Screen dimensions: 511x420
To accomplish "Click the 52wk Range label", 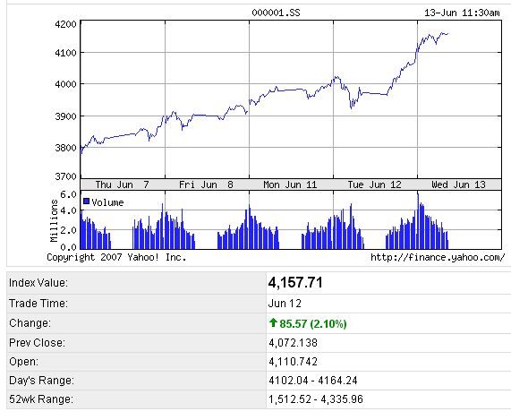I will click(x=41, y=399).
